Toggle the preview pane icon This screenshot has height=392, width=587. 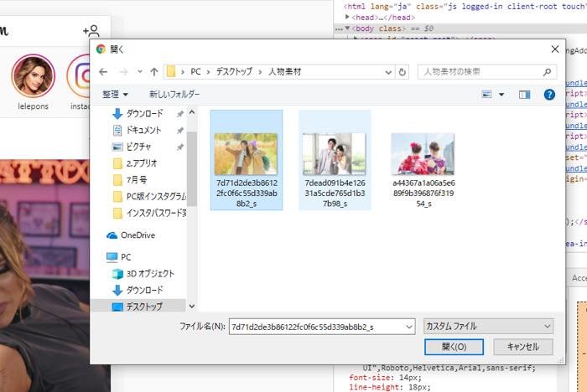[524, 95]
